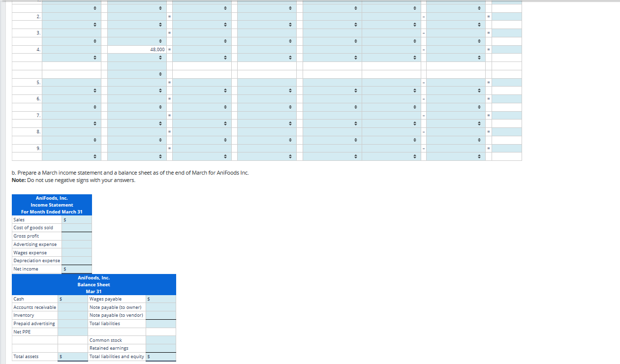This screenshot has width=620, height=364.
Task: Click the Accounts receivable input field
Action: 72,307
